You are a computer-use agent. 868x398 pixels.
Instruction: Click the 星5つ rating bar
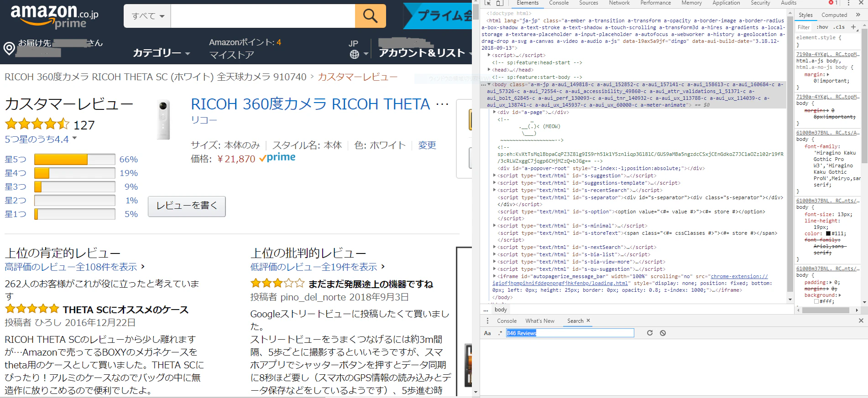pos(74,160)
